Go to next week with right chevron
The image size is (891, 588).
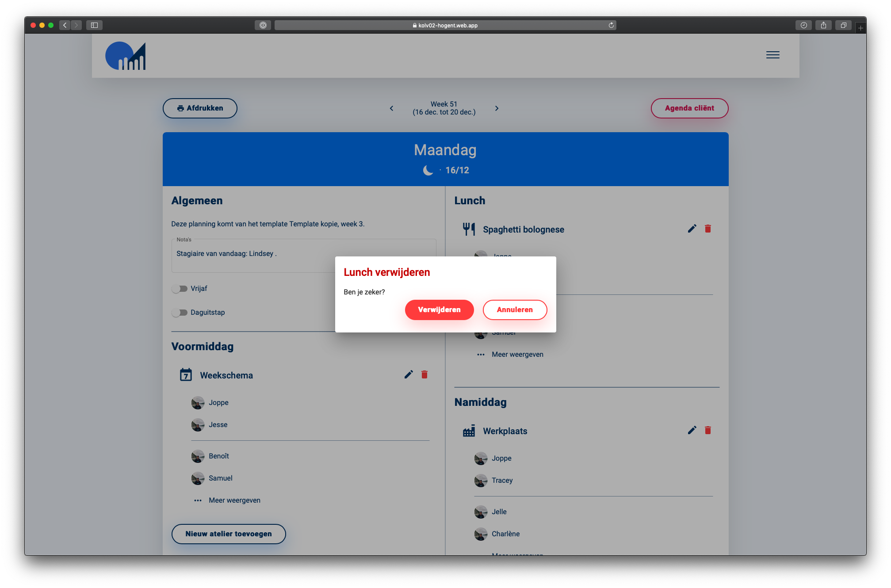(x=497, y=108)
